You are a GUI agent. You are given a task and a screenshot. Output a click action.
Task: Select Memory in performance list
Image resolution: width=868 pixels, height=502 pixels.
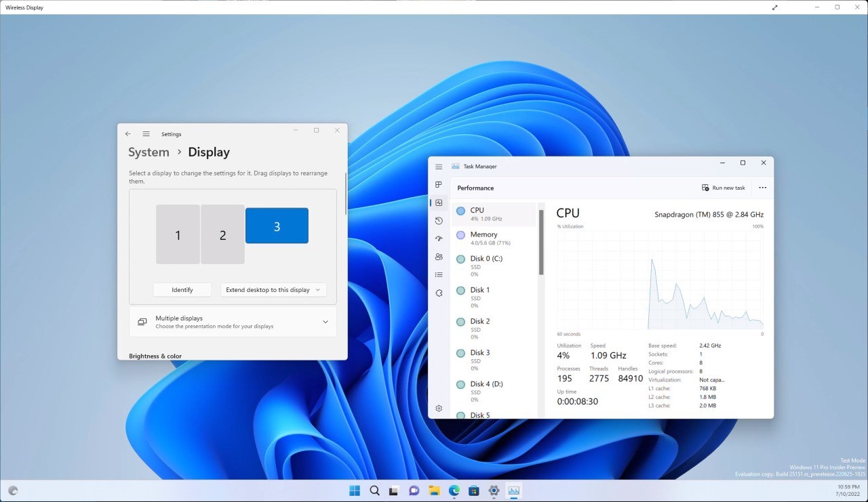pos(495,238)
